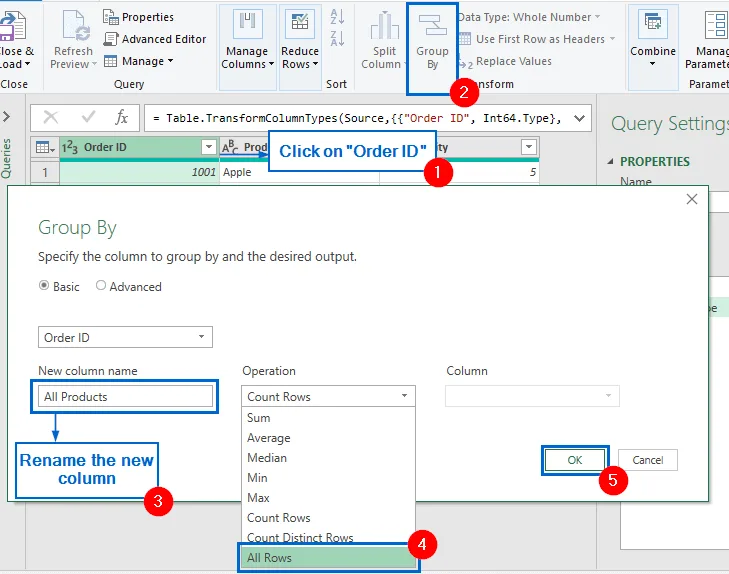Expand the Queries side pane chevron
The image size is (729, 574).
[x=6, y=116]
